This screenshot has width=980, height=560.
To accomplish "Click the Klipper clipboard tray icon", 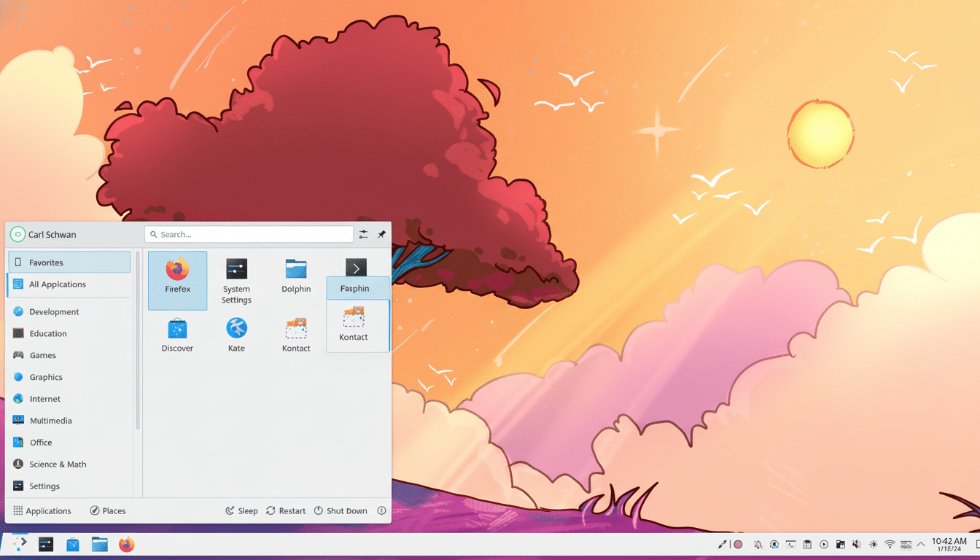I will pos(807,544).
